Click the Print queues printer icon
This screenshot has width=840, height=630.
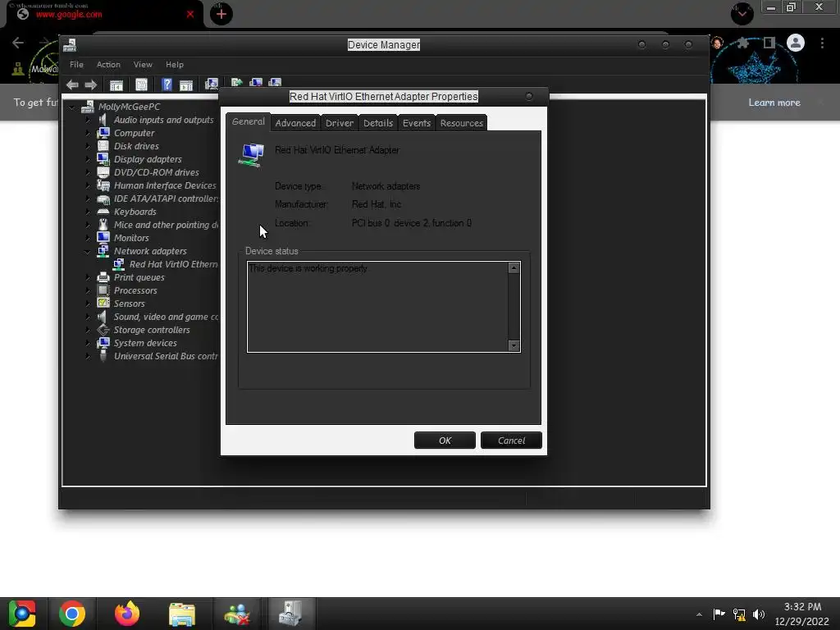point(103,277)
